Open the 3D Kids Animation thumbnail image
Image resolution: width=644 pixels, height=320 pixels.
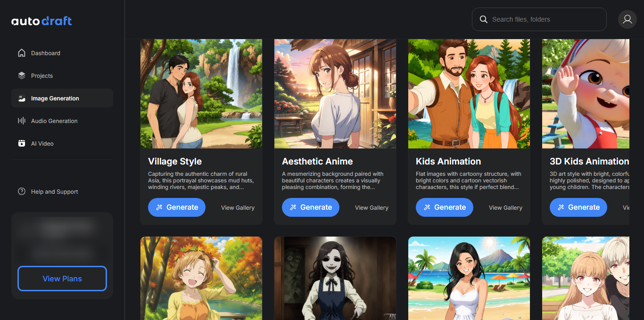586,94
